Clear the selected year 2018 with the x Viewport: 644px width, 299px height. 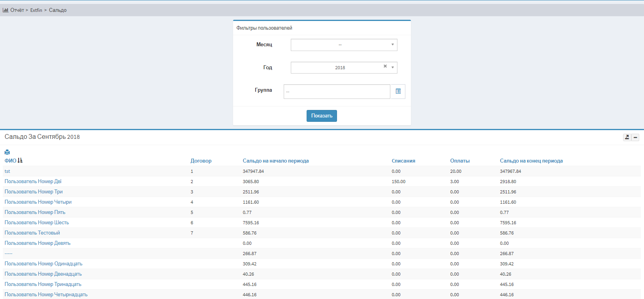coord(385,66)
